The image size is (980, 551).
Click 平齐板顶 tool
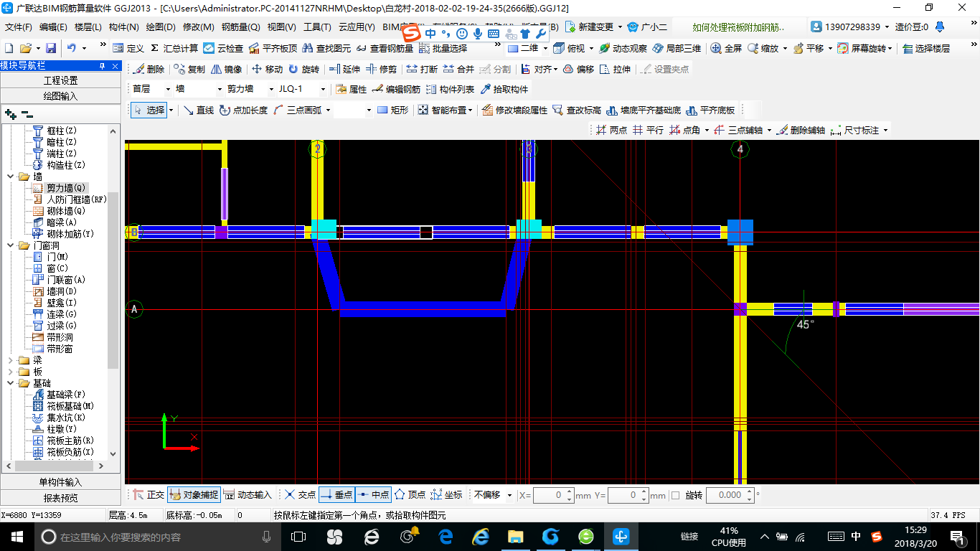(x=272, y=48)
